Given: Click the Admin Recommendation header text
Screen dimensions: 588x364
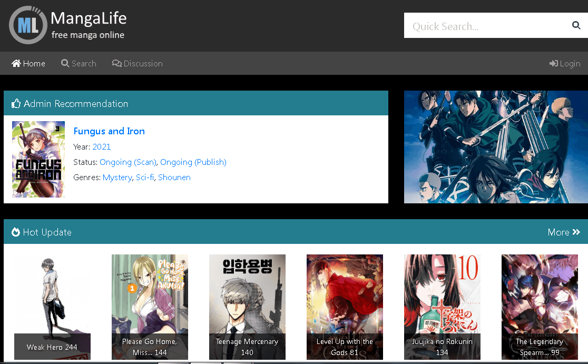Looking at the screenshot, I should coord(76,103).
